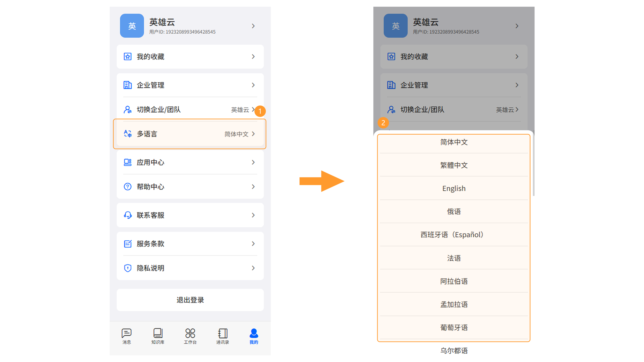Viewport: 644px width, 362px height.
Task: Select 俄语 in the language list
Action: pos(454,212)
